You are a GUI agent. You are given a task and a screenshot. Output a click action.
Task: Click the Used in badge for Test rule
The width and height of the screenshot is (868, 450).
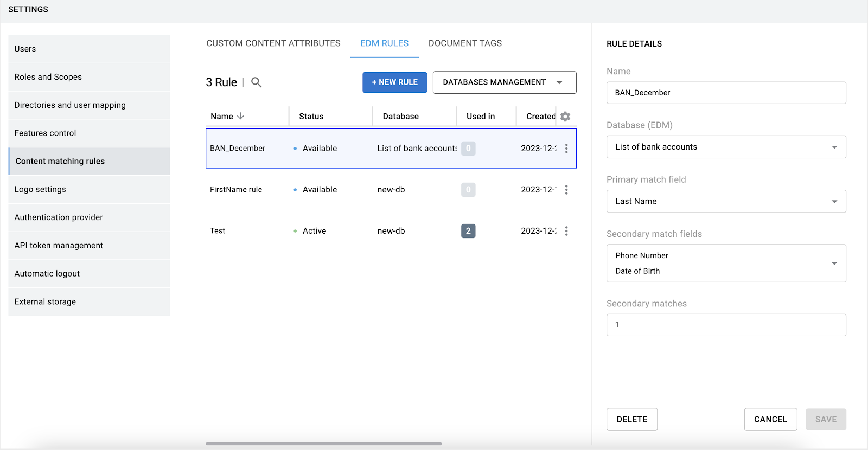click(x=468, y=231)
